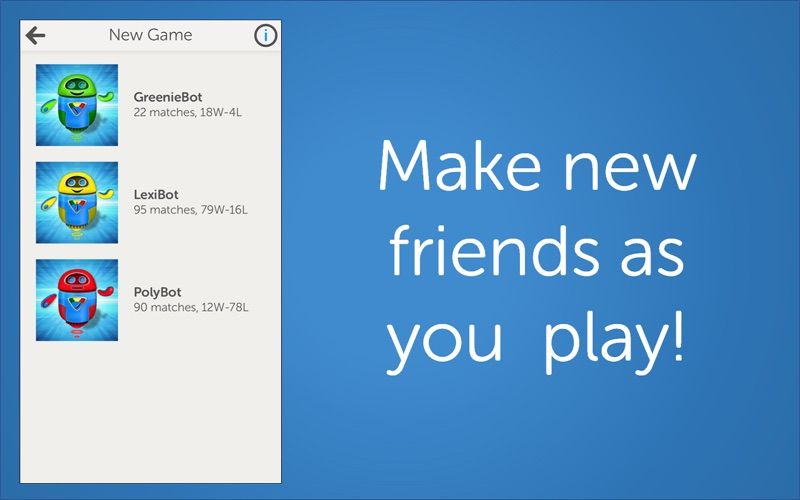This screenshot has width=800, height=500.
Task: Click the '90 matches, 12W-78L' stats text
Action: [x=191, y=307]
